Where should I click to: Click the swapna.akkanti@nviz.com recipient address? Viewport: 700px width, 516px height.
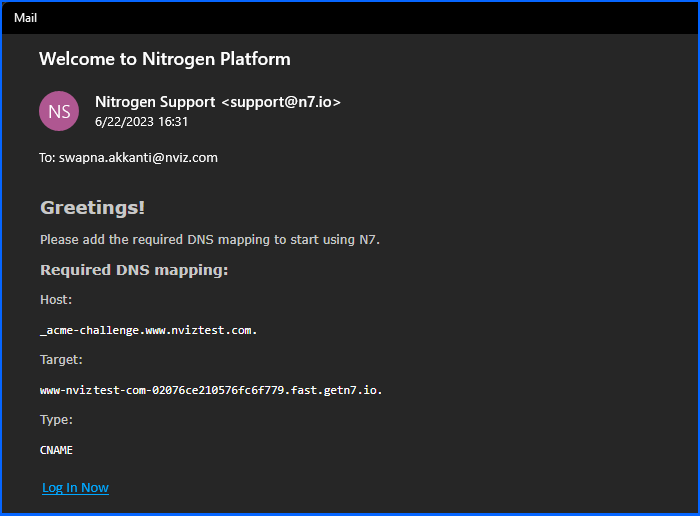click(x=138, y=157)
